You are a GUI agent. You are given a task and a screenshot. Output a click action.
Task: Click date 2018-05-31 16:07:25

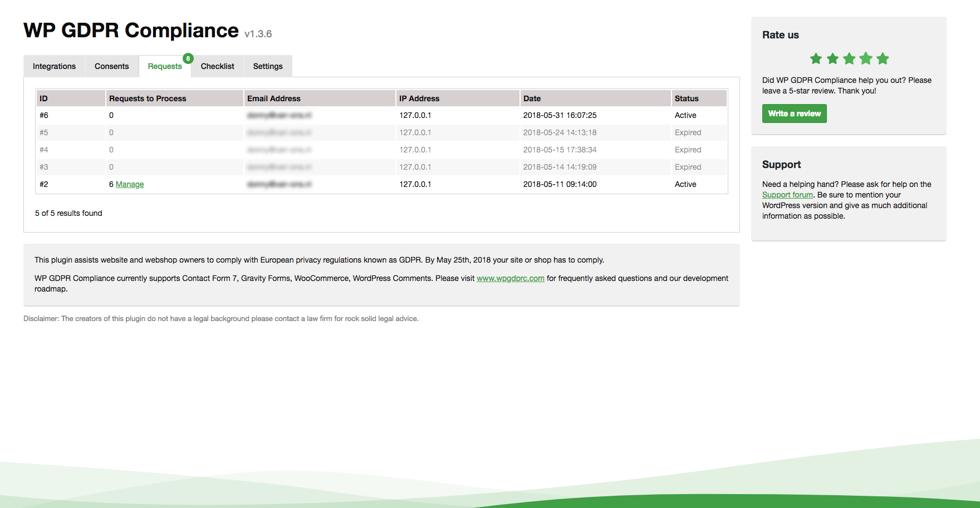pyautogui.click(x=560, y=115)
